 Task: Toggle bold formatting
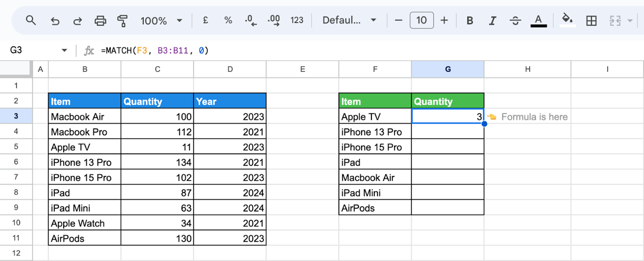pos(470,20)
